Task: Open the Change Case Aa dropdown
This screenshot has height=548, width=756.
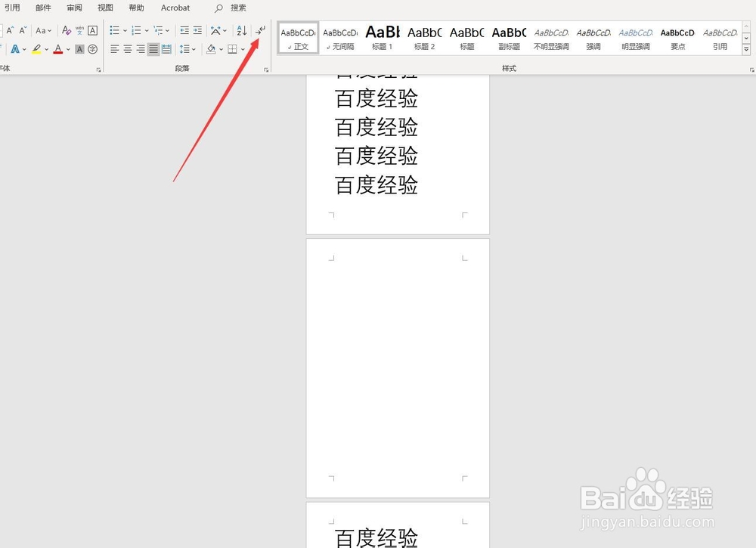Action: 43,30
